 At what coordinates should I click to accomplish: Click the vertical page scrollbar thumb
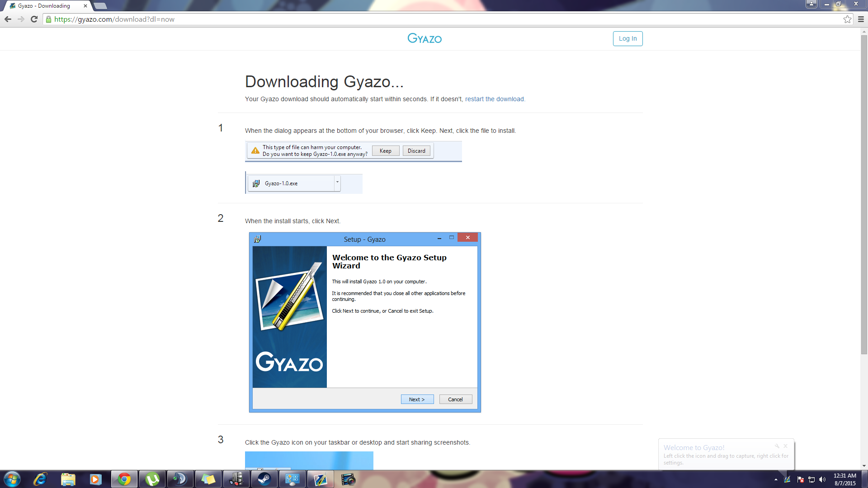click(x=864, y=194)
